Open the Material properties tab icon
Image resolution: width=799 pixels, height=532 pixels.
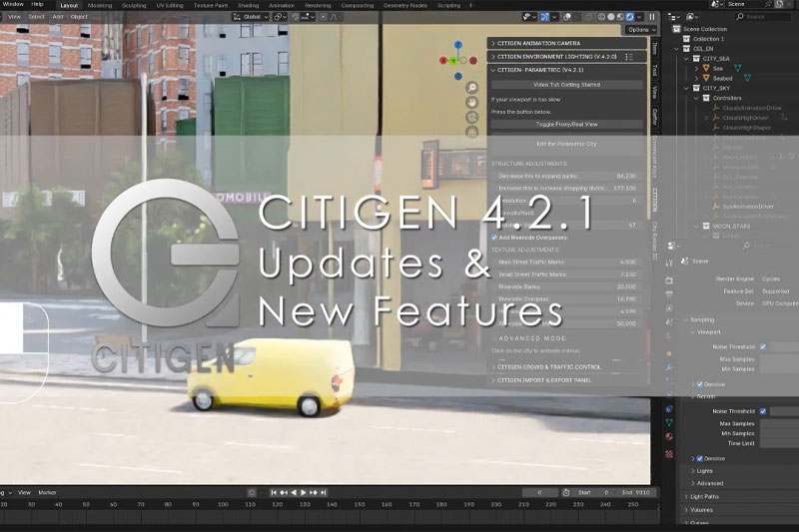pos(669,436)
